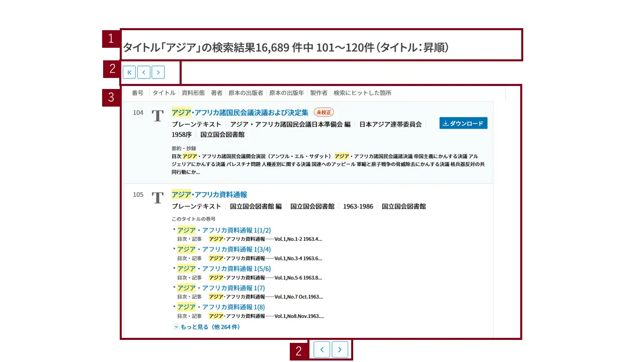The height and width of the screenshot is (362, 644).
Task: Open volume アジア・アフリカ資料通報 1(5/6)
Action: [224, 268]
